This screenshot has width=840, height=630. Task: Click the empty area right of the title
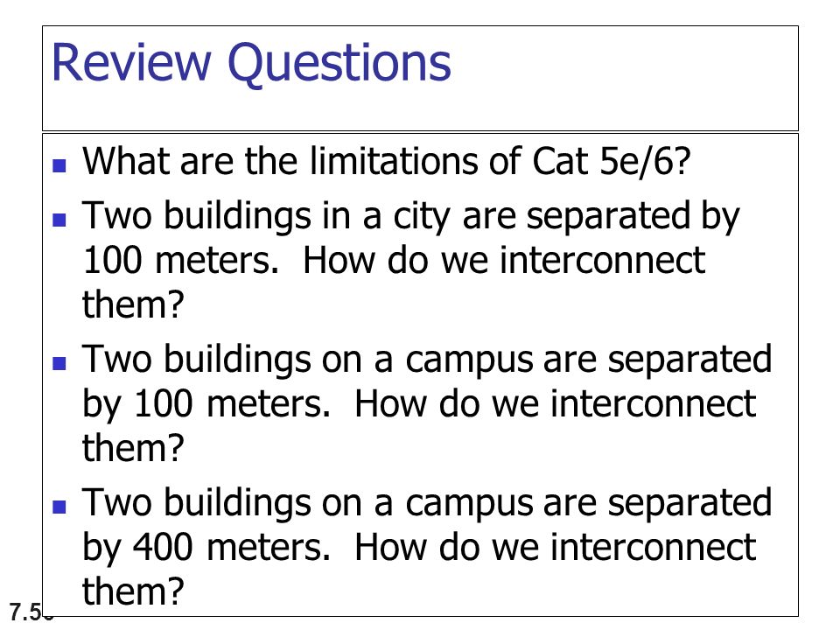coord(624,78)
